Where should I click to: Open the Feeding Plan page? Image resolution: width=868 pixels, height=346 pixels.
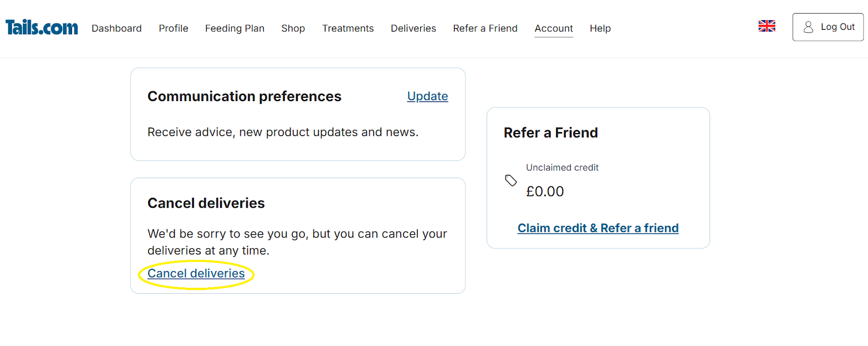click(234, 28)
